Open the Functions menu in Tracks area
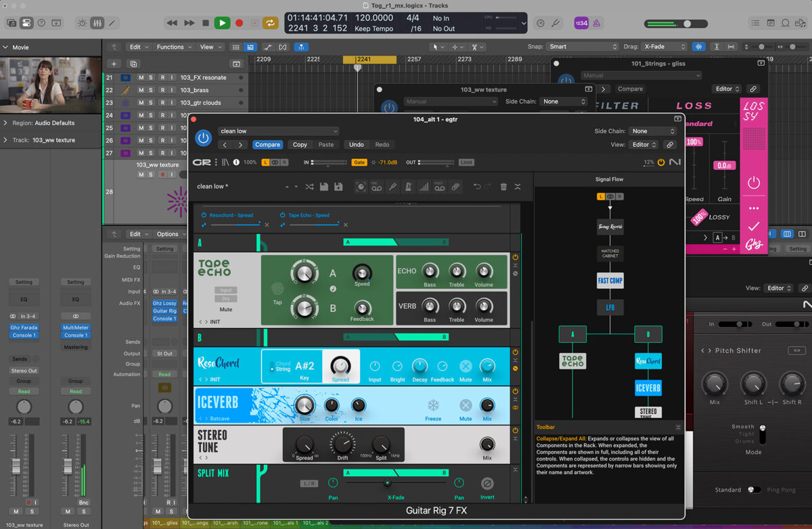 pyautogui.click(x=173, y=47)
